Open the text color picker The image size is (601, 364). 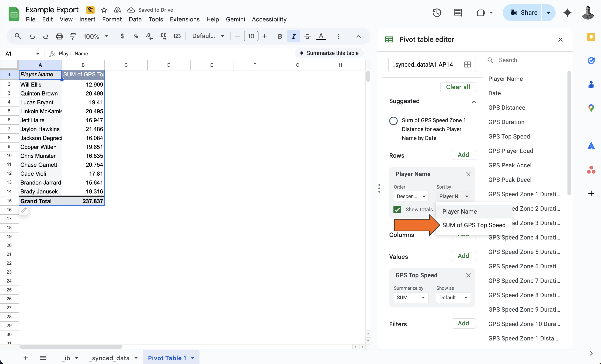coord(321,36)
